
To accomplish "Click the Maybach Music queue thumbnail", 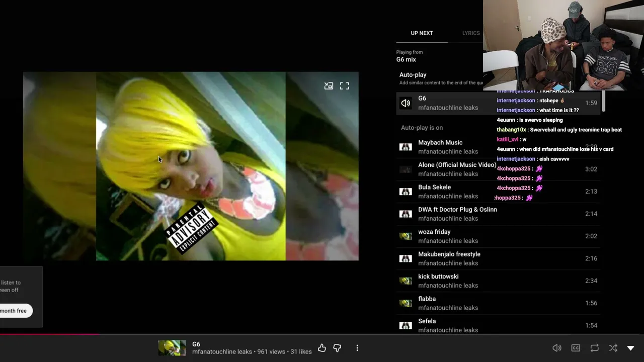I will coord(406,147).
